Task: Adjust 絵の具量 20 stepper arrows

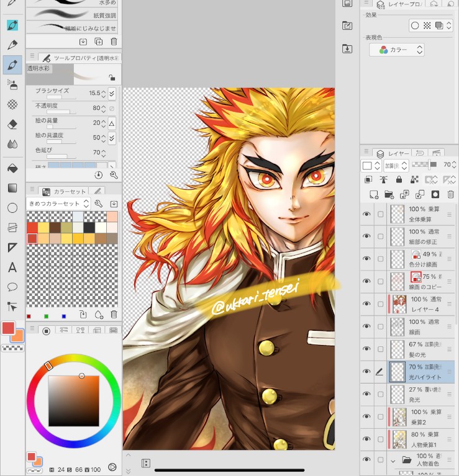Action: click(x=104, y=123)
